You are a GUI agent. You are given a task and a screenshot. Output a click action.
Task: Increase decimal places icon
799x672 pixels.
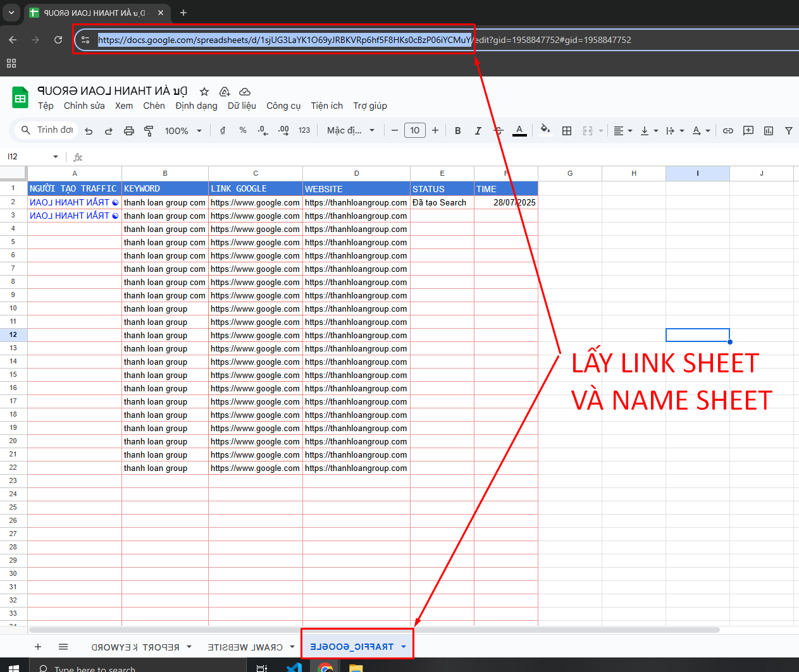click(283, 130)
